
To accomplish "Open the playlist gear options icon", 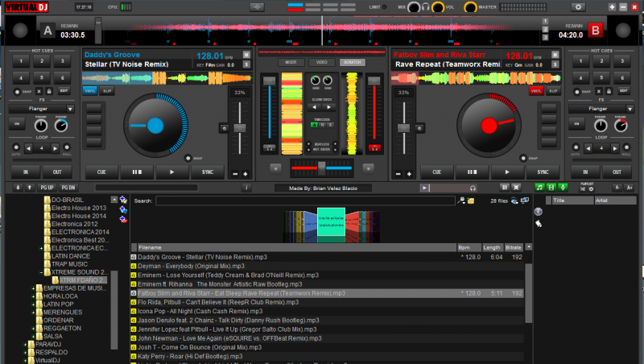I will [x=591, y=189].
